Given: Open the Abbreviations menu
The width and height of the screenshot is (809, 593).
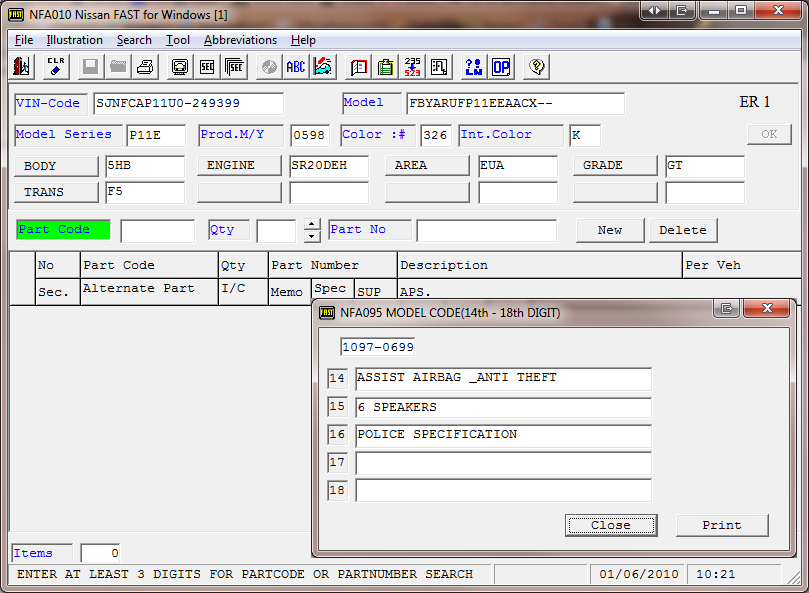Looking at the screenshot, I should click(240, 40).
